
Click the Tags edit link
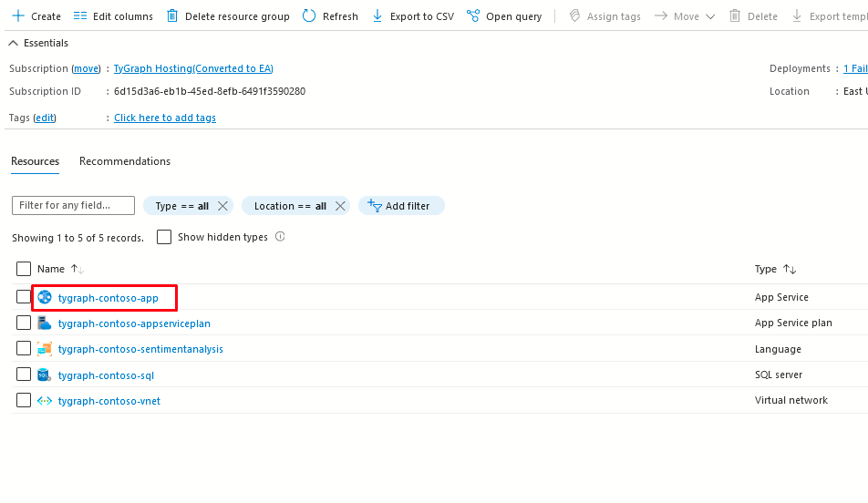tap(45, 118)
